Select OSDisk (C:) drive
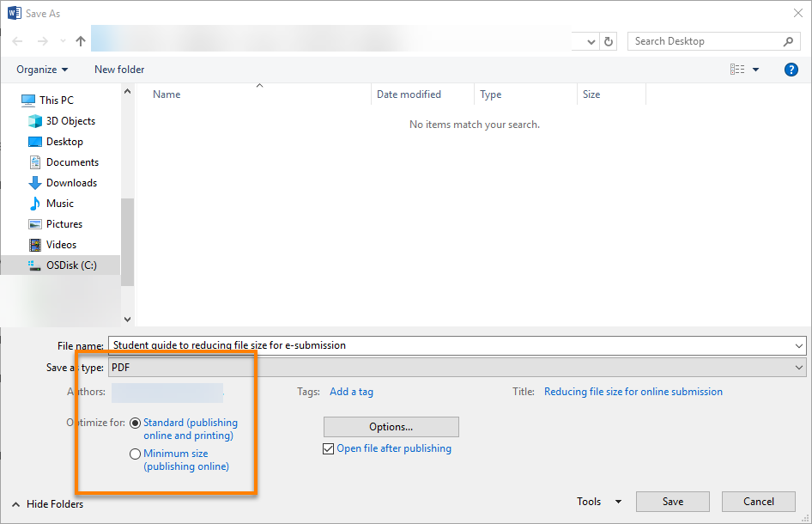Viewport: 812px width, 524px height. 71,265
